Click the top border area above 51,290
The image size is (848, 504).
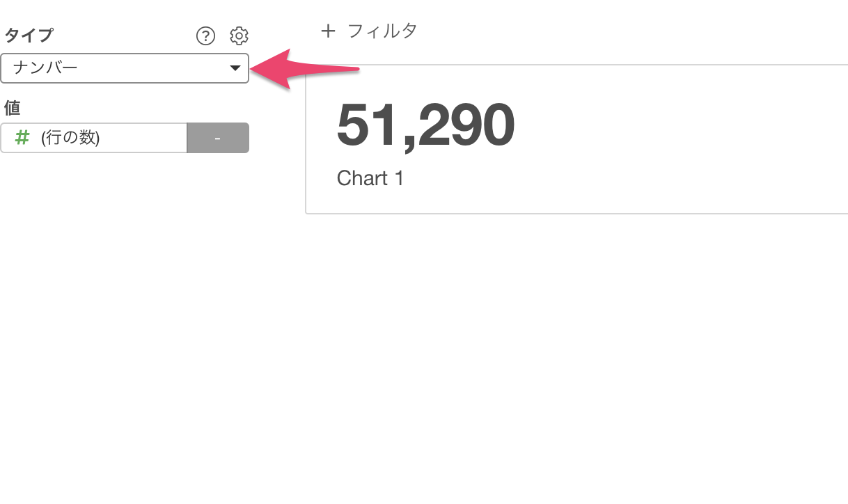coord(576,65)
